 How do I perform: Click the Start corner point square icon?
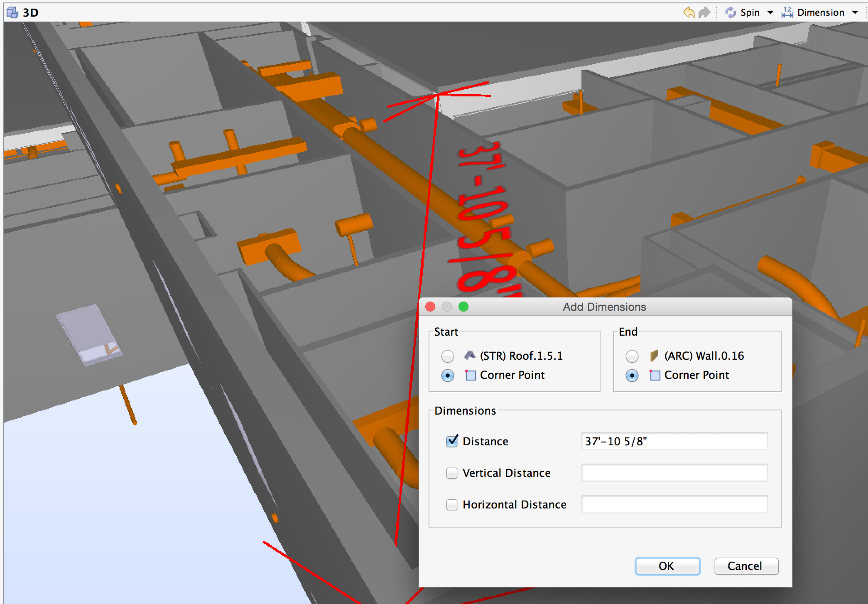click(470, 375)
